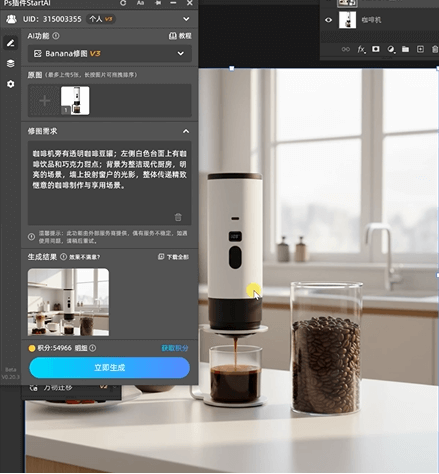
Task: Click the warning tip info icon
Action: [31, 237]
